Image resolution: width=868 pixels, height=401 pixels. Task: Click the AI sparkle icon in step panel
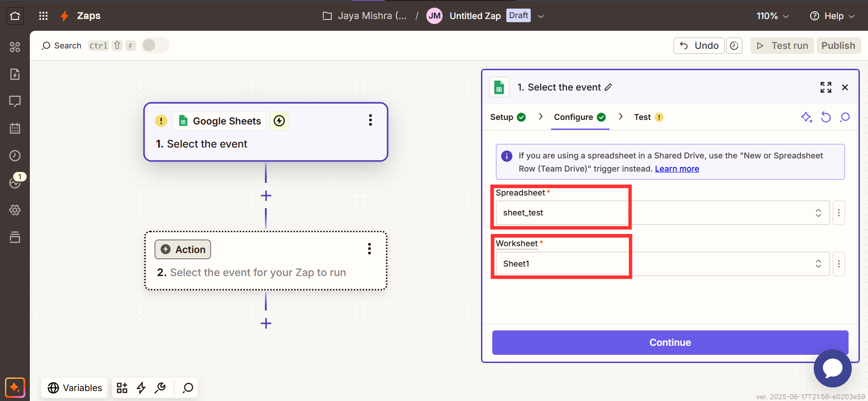[807, 117]
